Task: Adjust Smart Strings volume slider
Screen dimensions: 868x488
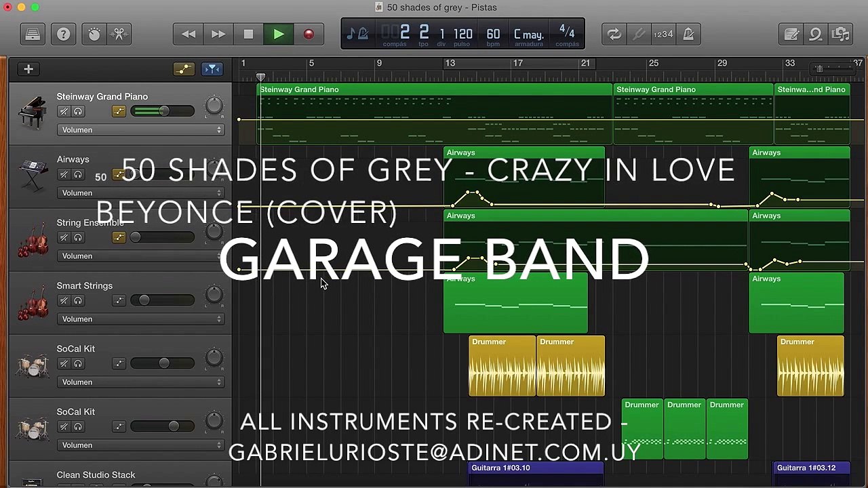Action: pyautogui.click(x=163, y=300)
